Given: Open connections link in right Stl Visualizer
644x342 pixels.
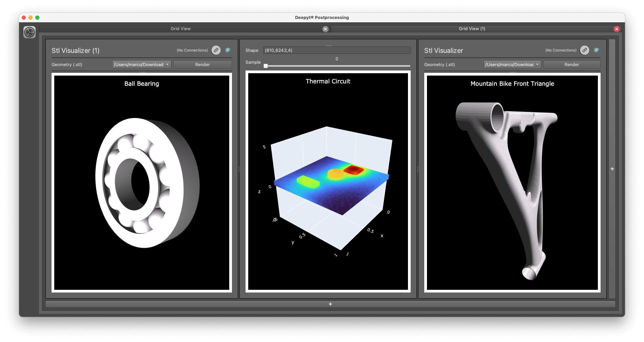Looking at the screenshot, I should click(585, 50).
